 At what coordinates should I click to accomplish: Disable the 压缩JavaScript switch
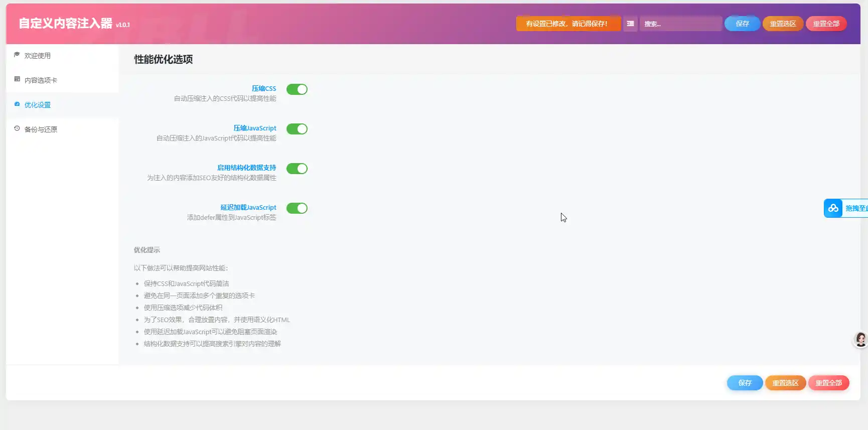(x=297, y=129)
